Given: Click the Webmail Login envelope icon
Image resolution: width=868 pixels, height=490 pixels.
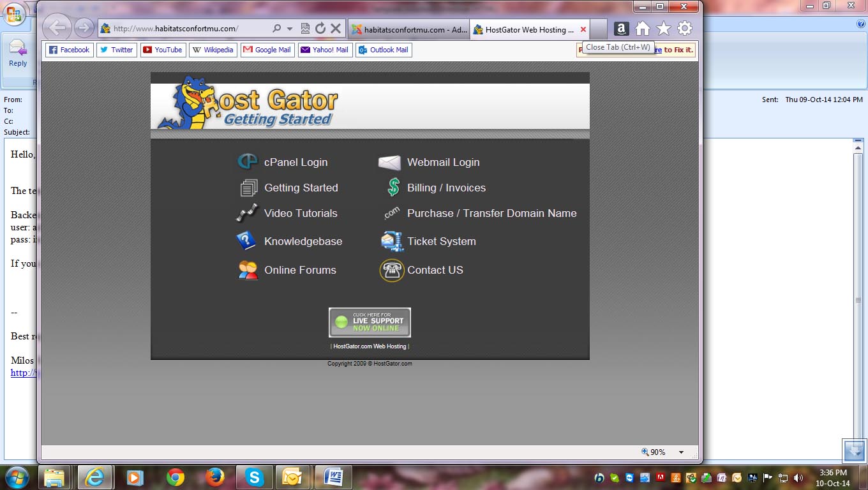Looking at the screenshot, I should coord(389,163).
